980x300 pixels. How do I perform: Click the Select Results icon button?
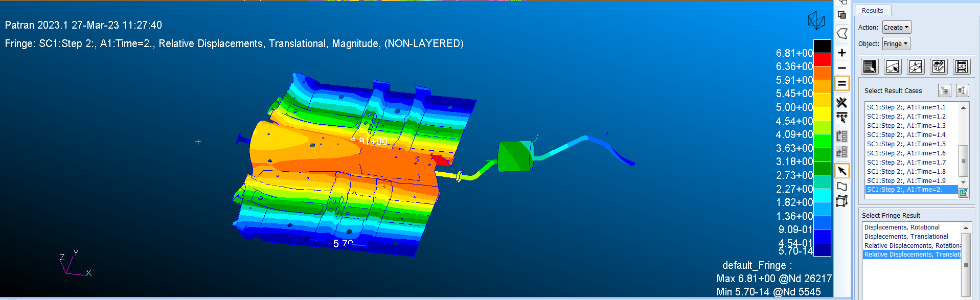pyautogui.click(x=869, y=66)
